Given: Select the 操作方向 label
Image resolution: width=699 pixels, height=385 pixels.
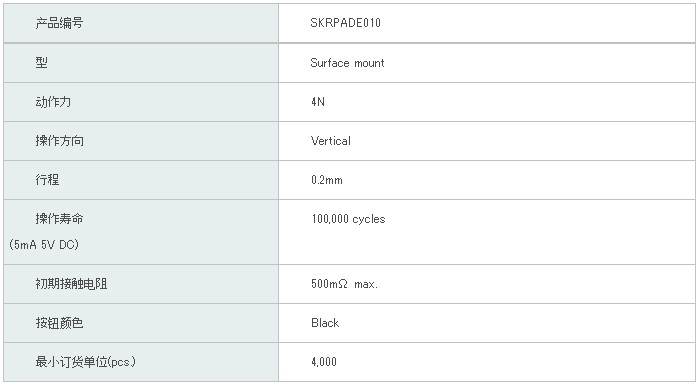Looking at the screenshot, I should (59, 141).
